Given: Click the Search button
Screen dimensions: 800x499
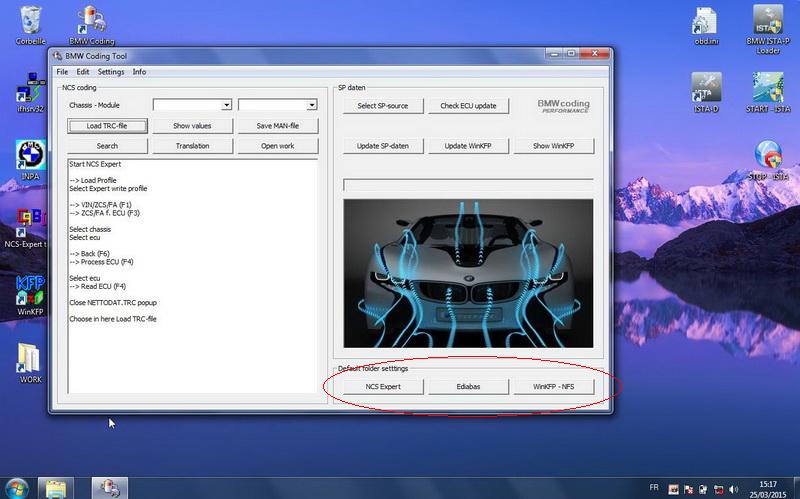Looking at the screenshot, I should click(107, 146).
